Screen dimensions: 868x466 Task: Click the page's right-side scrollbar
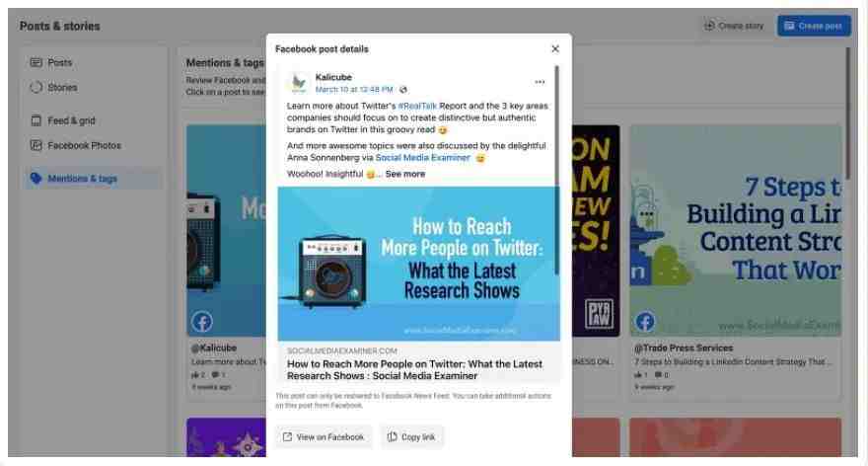847,114
